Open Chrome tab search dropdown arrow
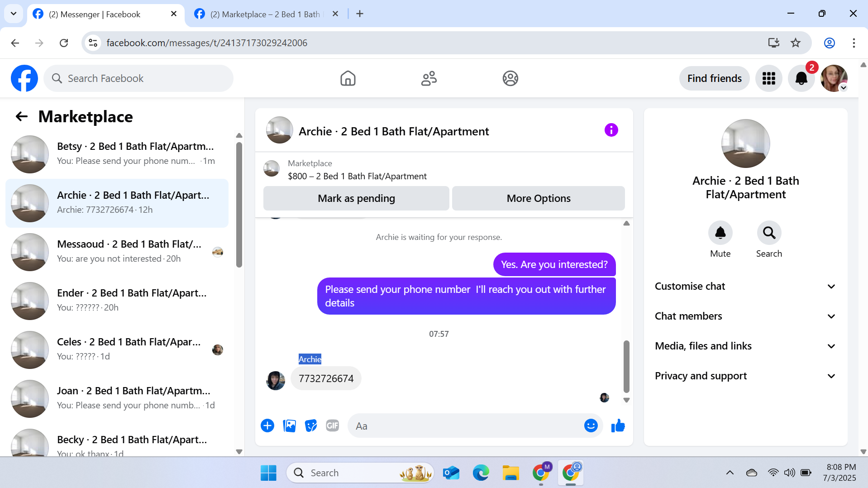 [14, 14]
